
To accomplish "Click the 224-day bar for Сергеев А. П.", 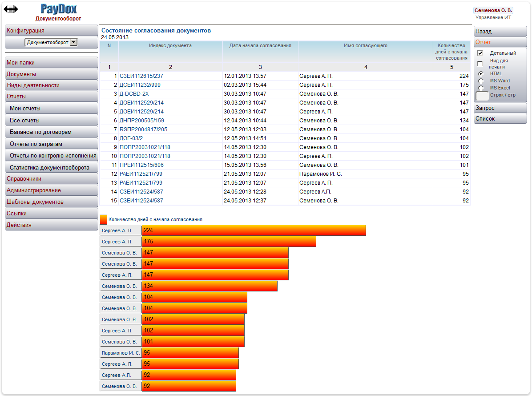I will tap(254, 230).
